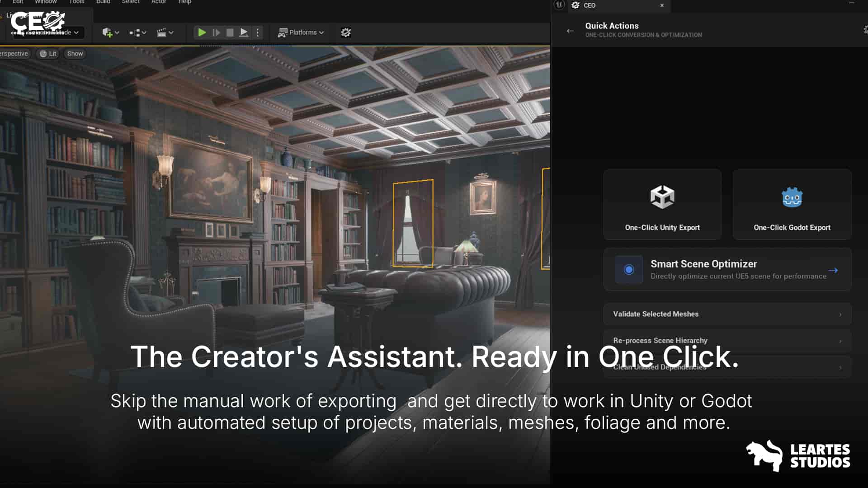Close the CEO tab
Viewport: 868px width, 488px height.
click(662, 5)
